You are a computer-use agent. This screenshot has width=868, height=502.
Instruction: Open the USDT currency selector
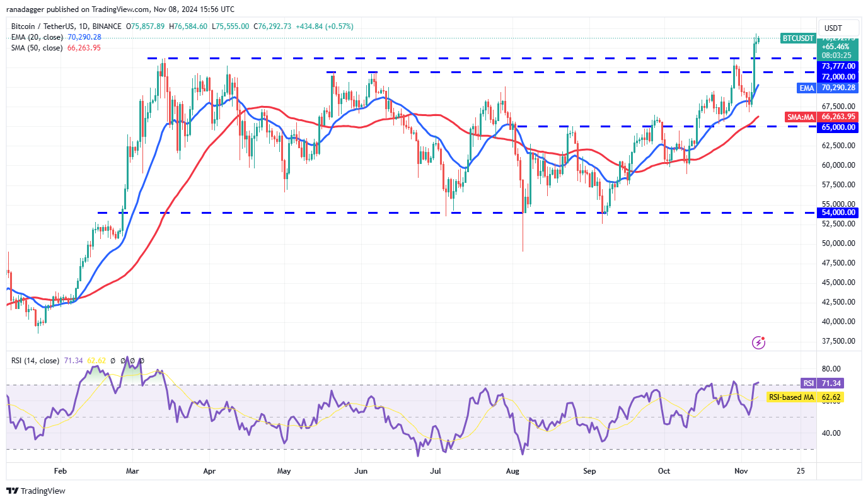click(833, 28)
